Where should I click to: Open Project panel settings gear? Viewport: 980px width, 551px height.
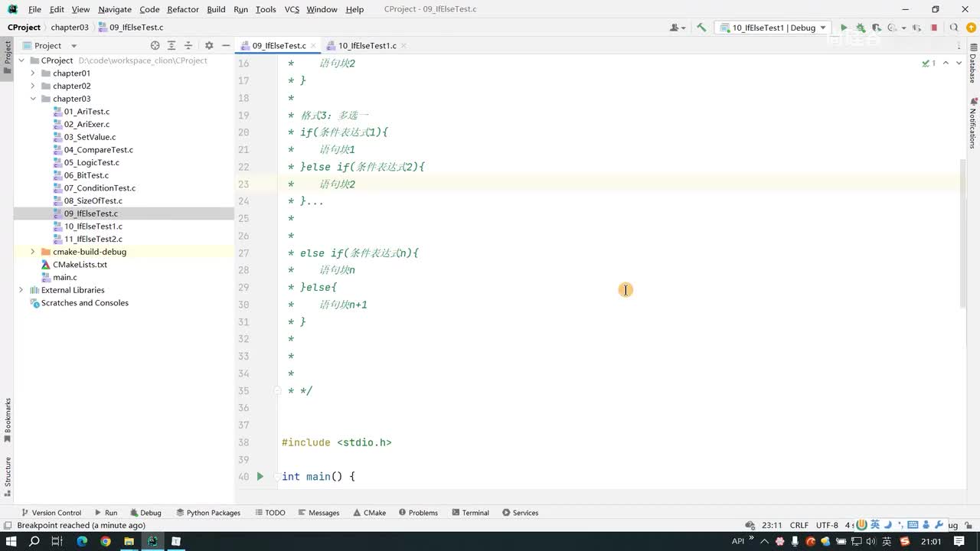[x=209, y=45]
